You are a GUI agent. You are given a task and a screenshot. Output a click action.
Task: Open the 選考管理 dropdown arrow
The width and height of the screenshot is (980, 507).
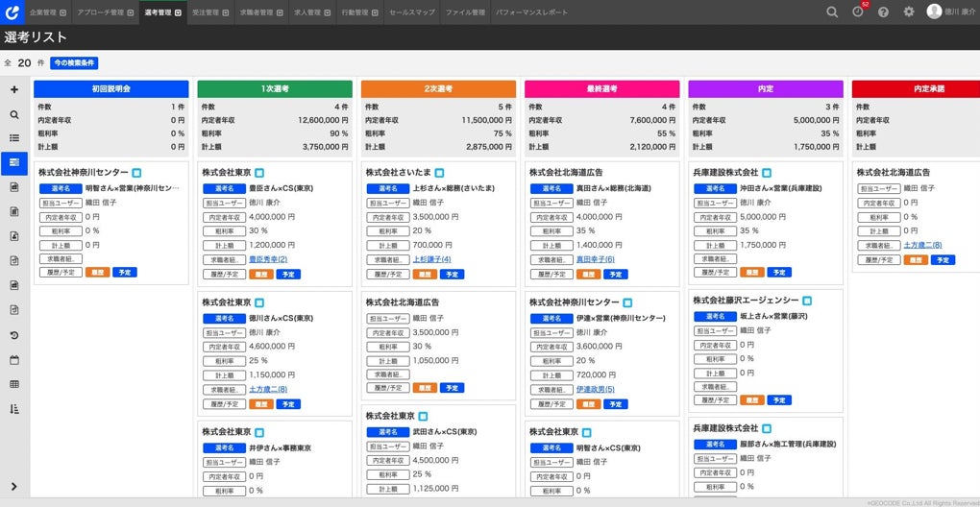pos(178,12)
